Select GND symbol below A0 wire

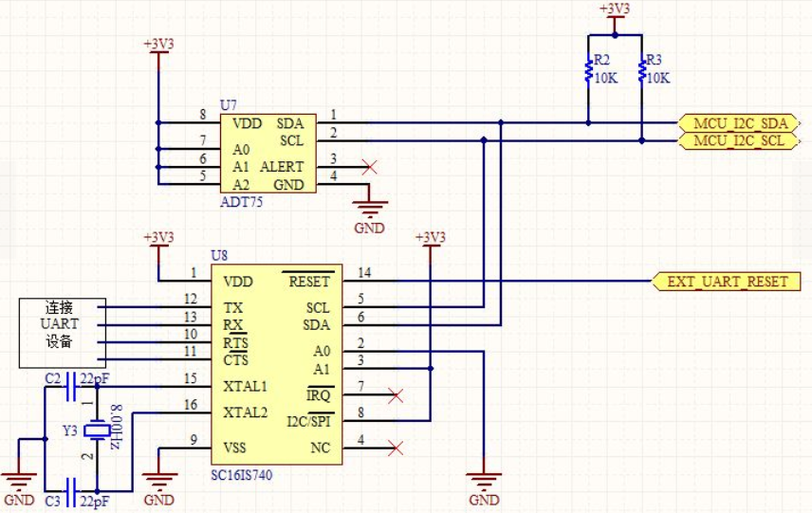(484, 482)
